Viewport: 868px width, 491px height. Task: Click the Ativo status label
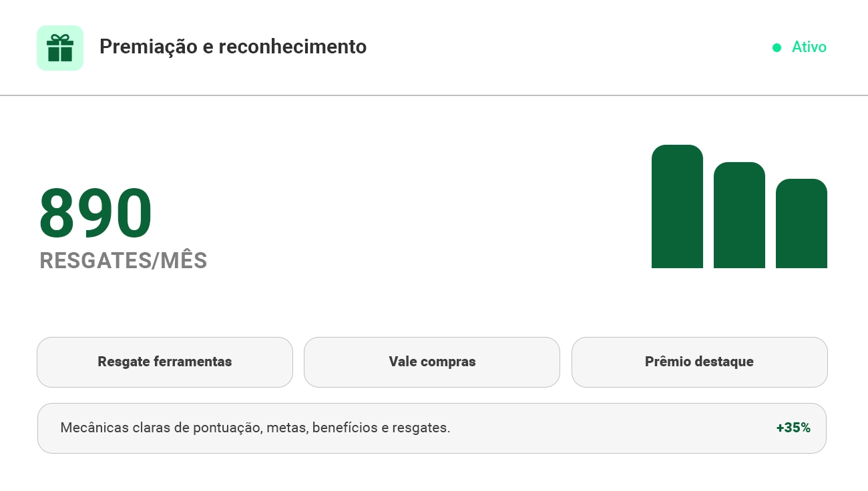tap(809, 47)
